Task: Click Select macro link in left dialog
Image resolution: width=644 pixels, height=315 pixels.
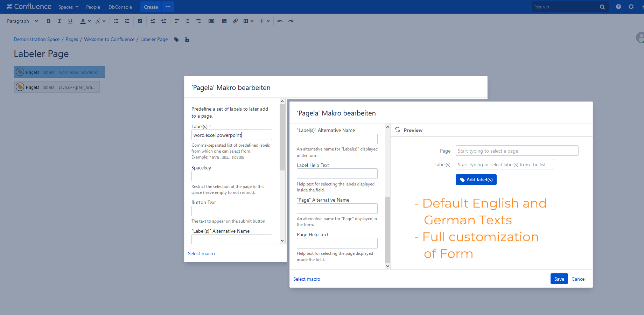Action: [201, 253]
